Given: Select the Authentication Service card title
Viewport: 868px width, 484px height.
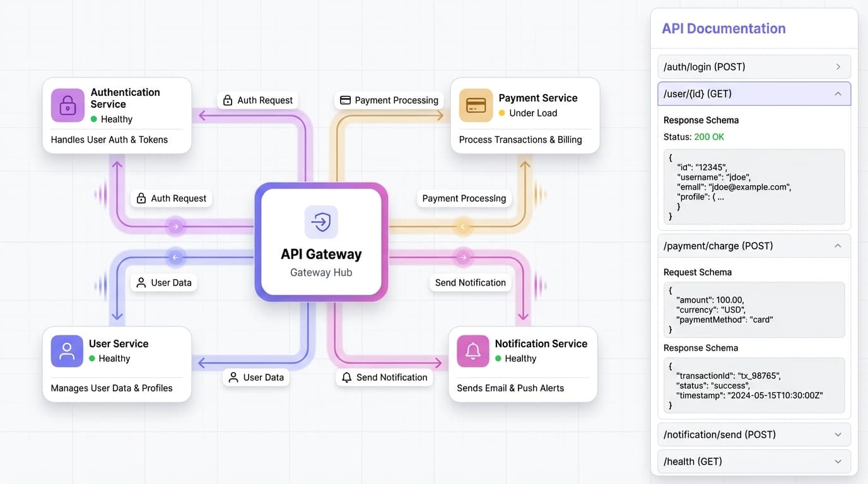Looking at the screenshot, I should coord(126,98).
